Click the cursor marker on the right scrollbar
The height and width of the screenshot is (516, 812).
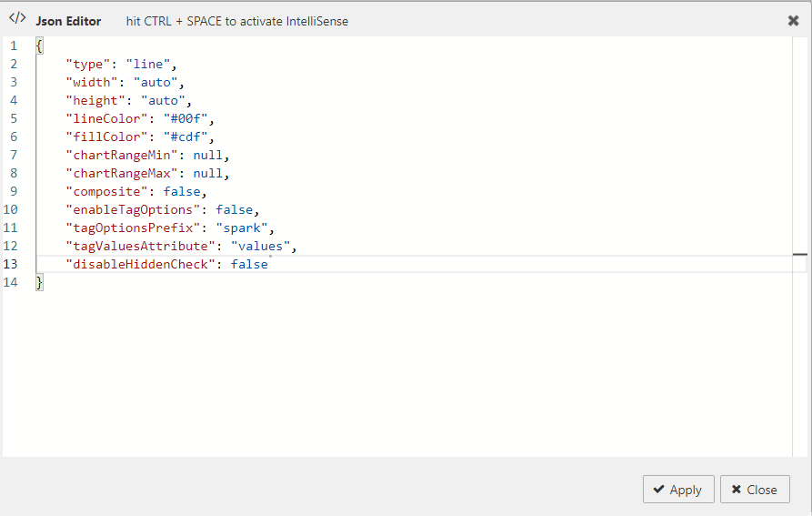[799, 256]
